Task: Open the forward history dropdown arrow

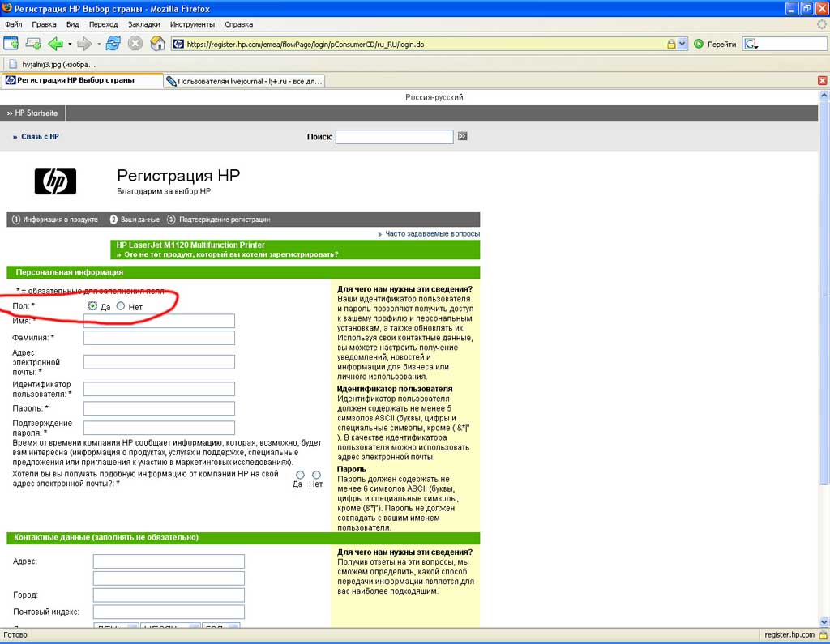Action: pyautogui.click(x=98, y=44)
